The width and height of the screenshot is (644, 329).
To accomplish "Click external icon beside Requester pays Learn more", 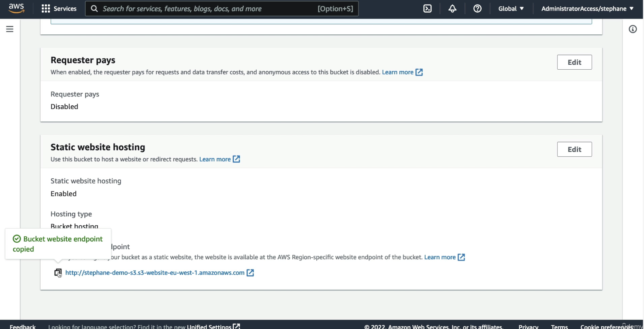I will tap(419, 72).
